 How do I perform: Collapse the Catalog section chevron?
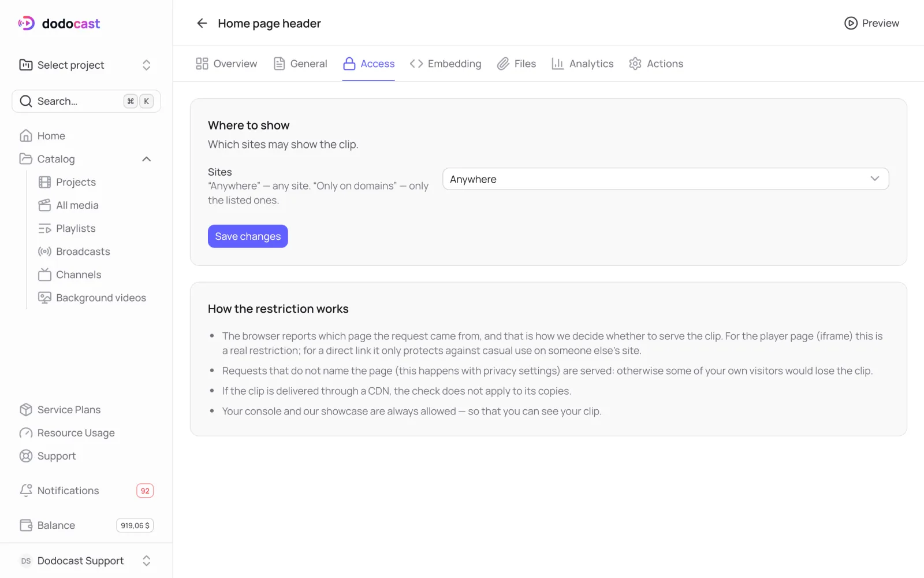(147, 159)
